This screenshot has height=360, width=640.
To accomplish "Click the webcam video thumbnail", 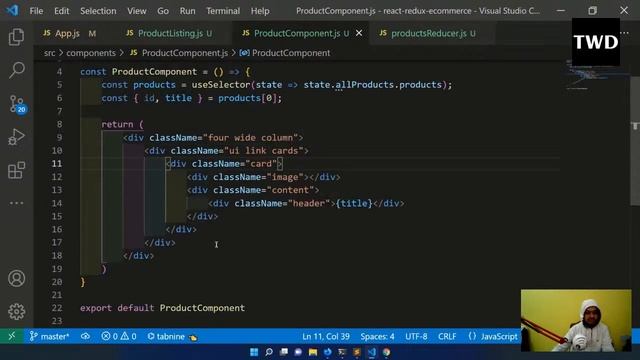I will 576,320.
